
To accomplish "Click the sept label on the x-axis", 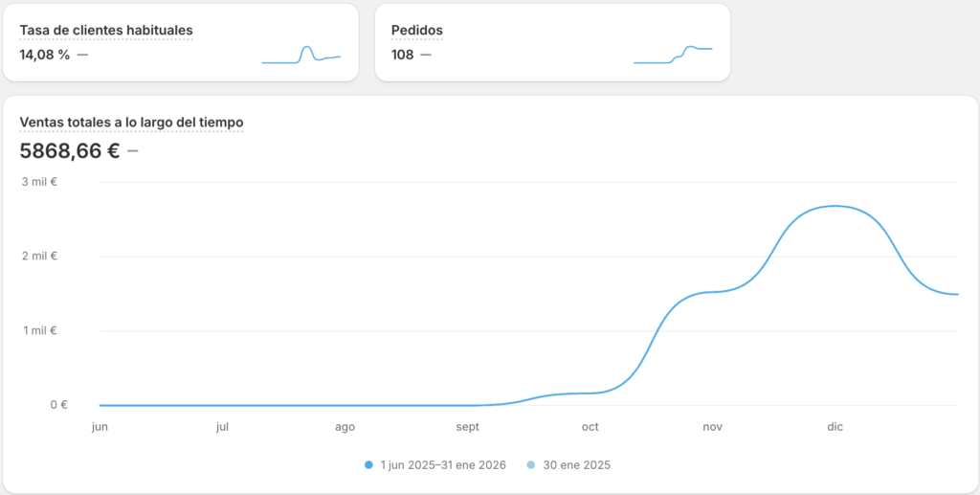I will tap(468, 428).
